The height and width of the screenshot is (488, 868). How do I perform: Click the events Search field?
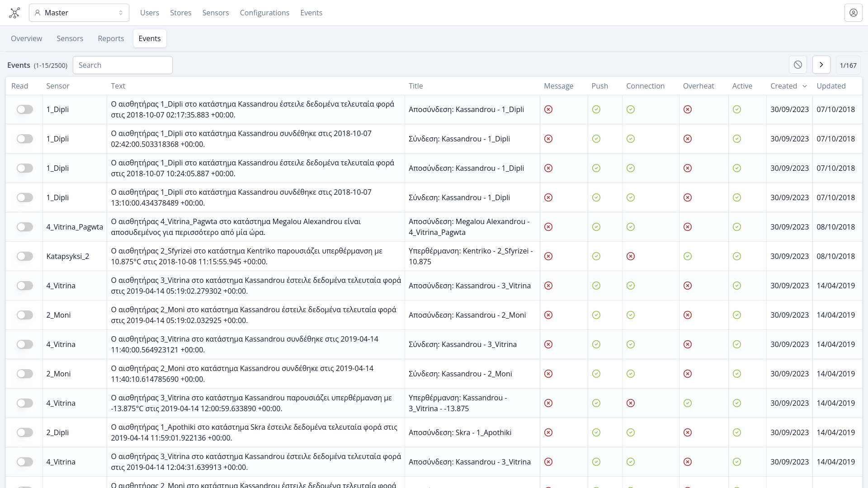click(x=123, y=65)
